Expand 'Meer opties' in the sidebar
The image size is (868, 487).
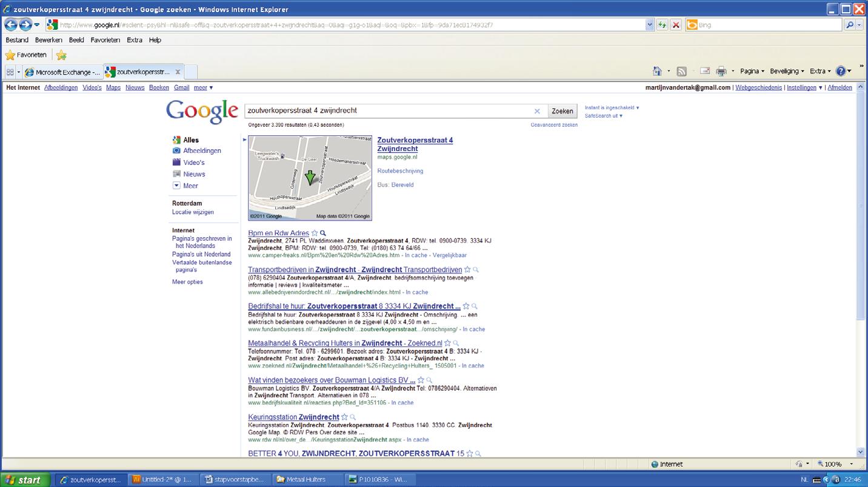[x=187, y=282]
